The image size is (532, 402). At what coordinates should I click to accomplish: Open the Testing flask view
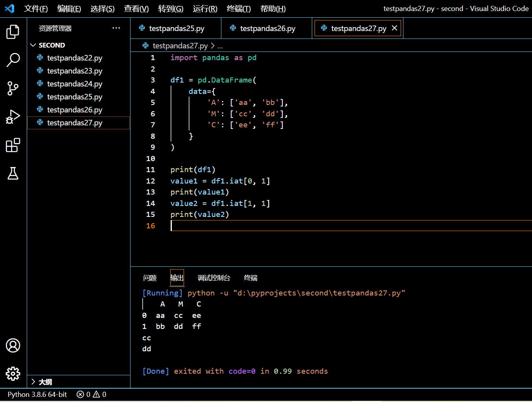click(x=13, y=173)
